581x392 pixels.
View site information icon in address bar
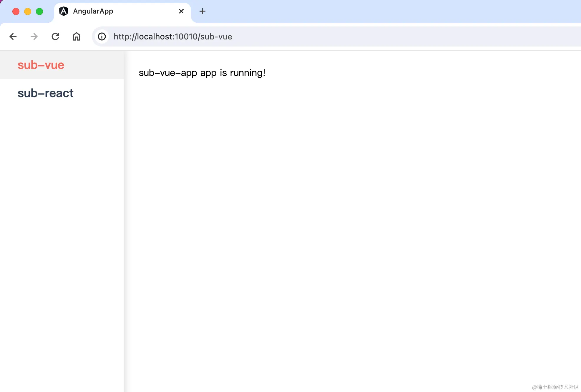(x=102, y=36)
